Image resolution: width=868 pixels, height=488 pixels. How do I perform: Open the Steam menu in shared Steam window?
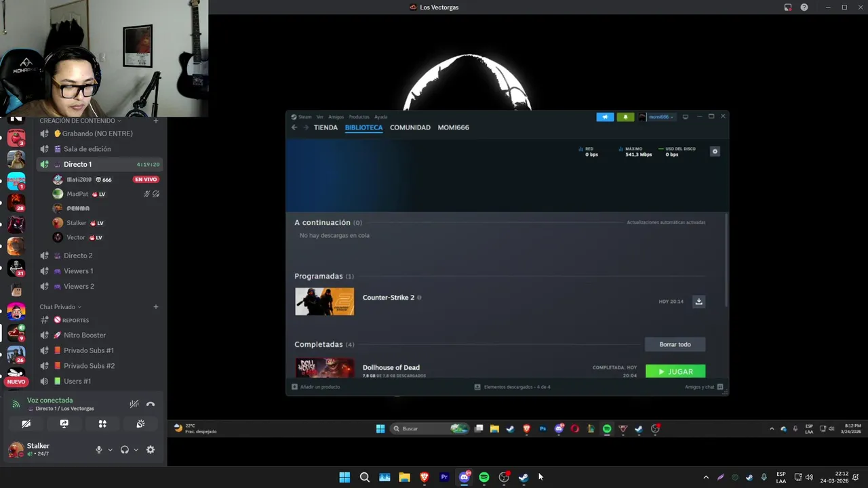302,117
